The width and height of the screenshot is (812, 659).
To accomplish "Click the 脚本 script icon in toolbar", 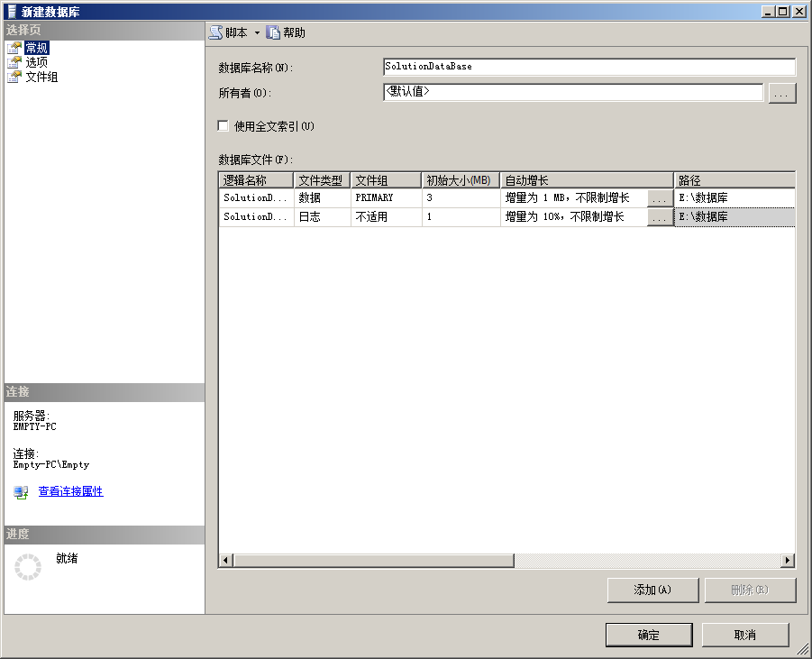I will pos(215,32).
